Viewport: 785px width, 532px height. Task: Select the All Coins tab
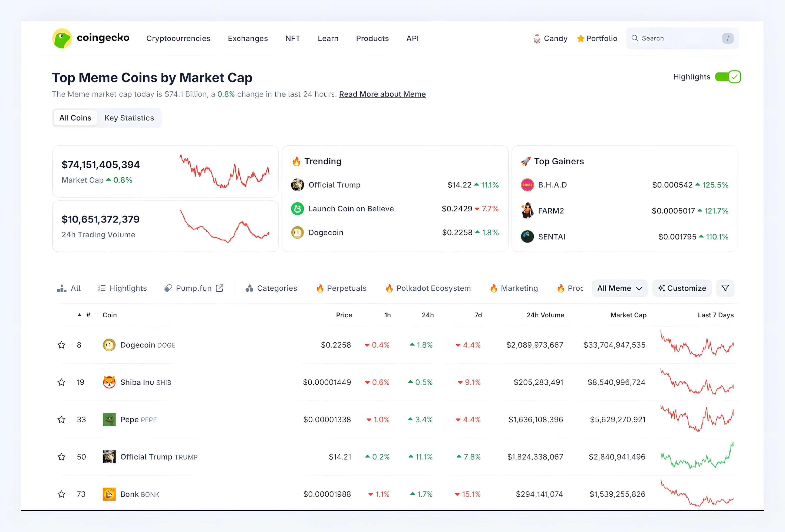click(x=75, y=118)
